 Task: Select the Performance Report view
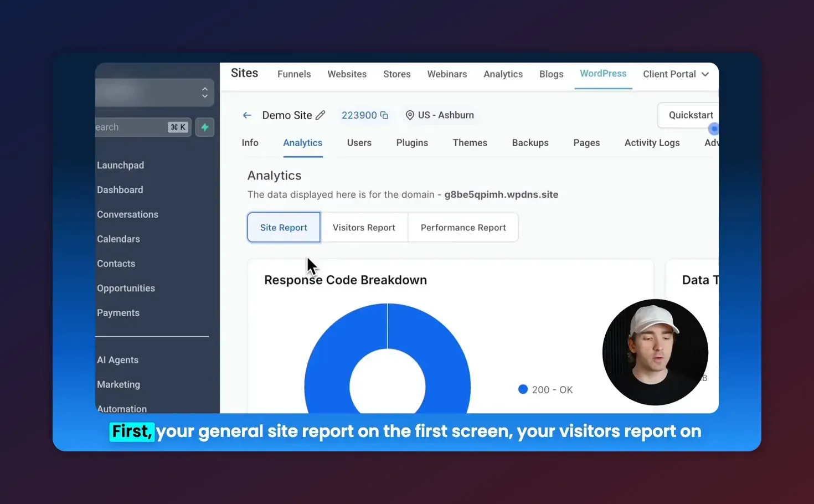(x=463, y=227)
